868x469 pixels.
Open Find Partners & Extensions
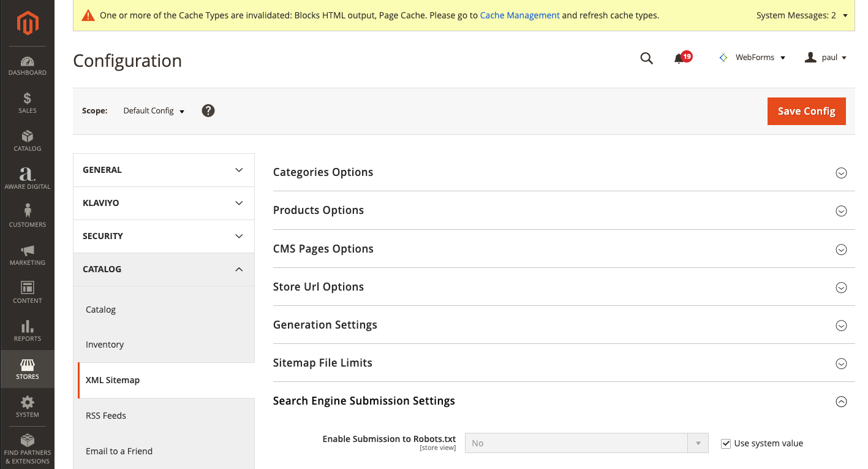pos(27,449)
